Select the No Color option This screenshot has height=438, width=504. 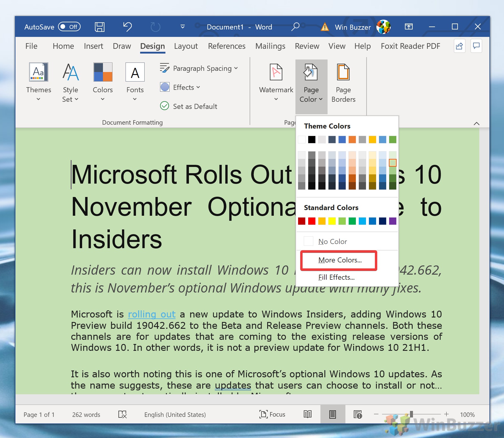point(332,241)
